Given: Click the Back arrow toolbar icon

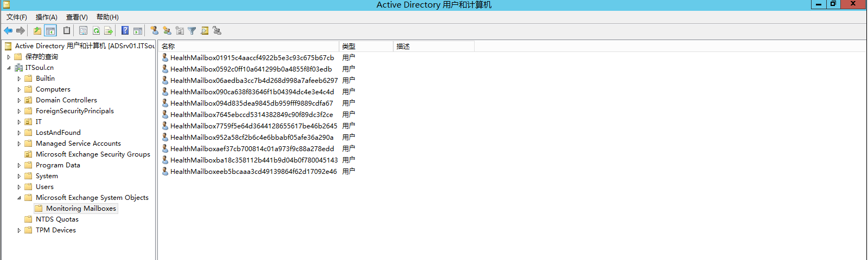Looking at the screenshot, I should coord(8,31).
